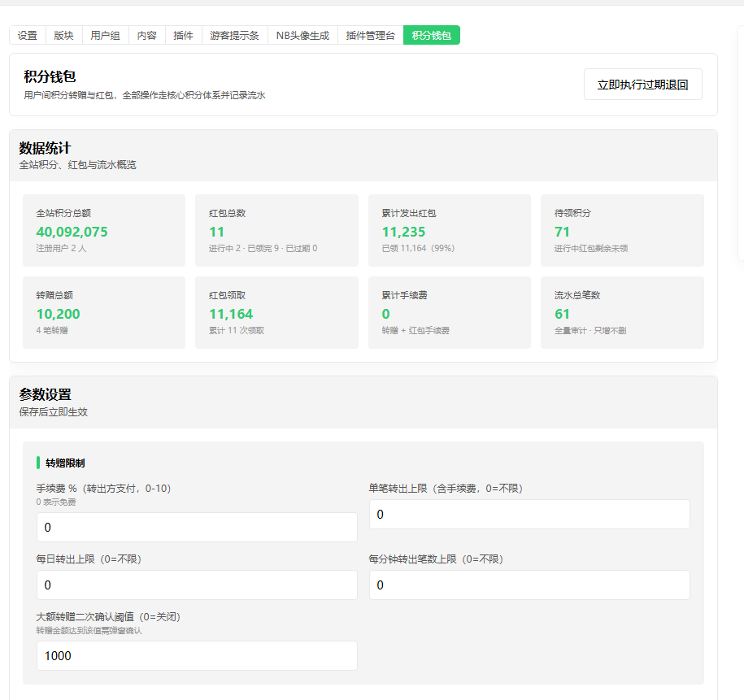Select the 每日转出上限 input box
The width and height of the screenshot is (744, 700).
(x=197, y=585)
